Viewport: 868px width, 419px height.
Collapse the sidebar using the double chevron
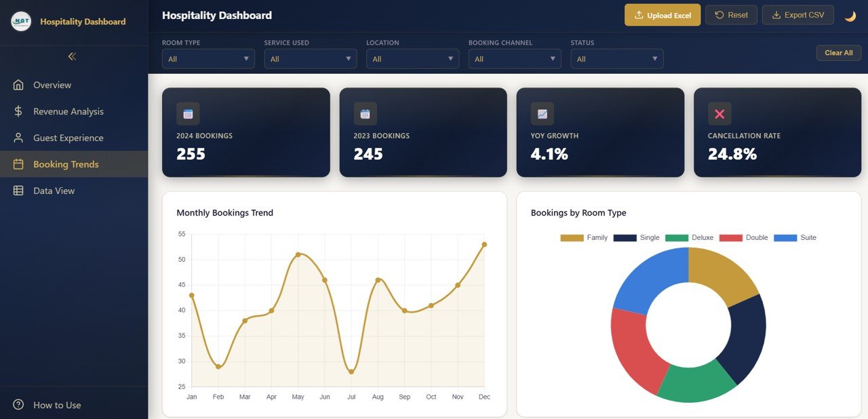pos(72,57)
